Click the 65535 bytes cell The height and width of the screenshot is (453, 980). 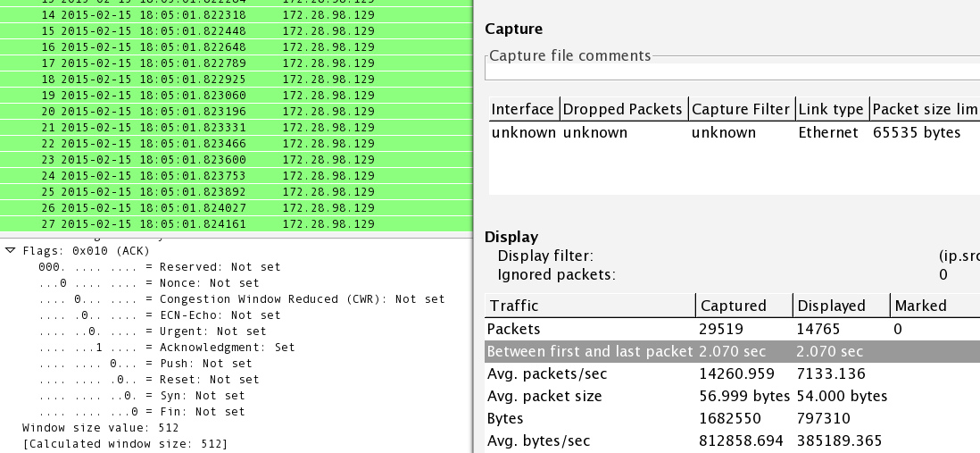click(x=917, y=132)
